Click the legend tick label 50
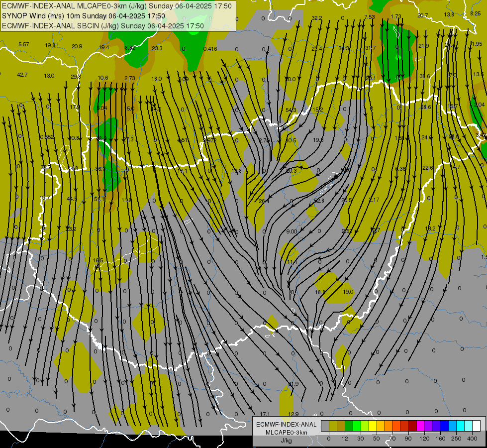Image resolution: width=487 pixels, height=448 pixels. [x=377, y=439]
